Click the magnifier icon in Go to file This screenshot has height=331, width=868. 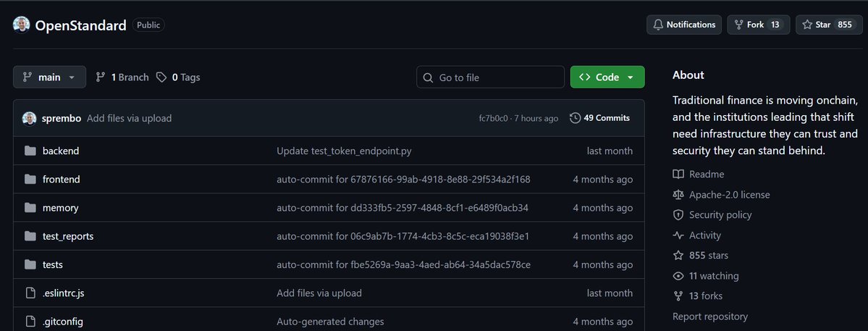point(428,77)
